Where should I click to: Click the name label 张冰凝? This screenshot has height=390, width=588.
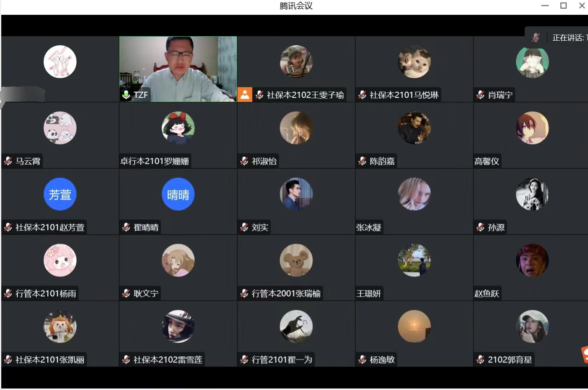pyautogui.click(x=369, y=228)
